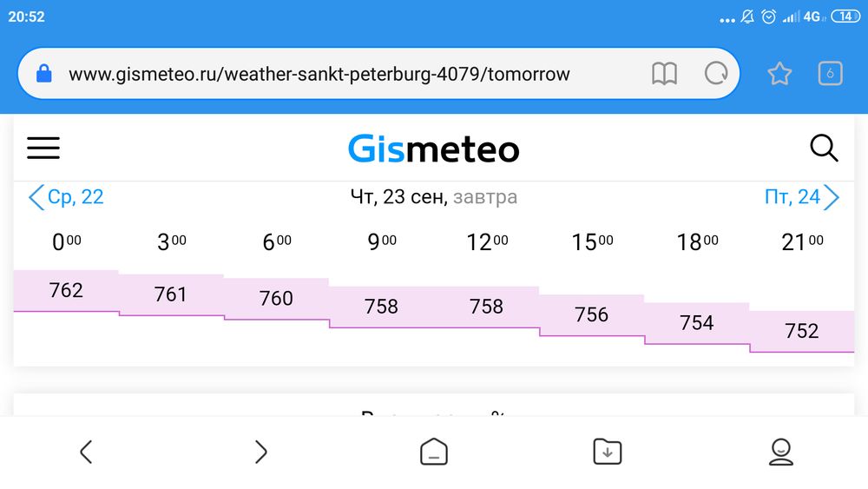
Task: Go to previous day Ср, 22
Action: click(x=66, y=197)
